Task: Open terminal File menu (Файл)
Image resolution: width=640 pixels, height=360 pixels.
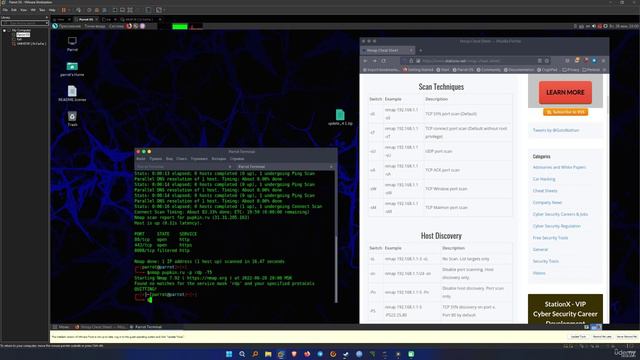Action: pos(141,159)
